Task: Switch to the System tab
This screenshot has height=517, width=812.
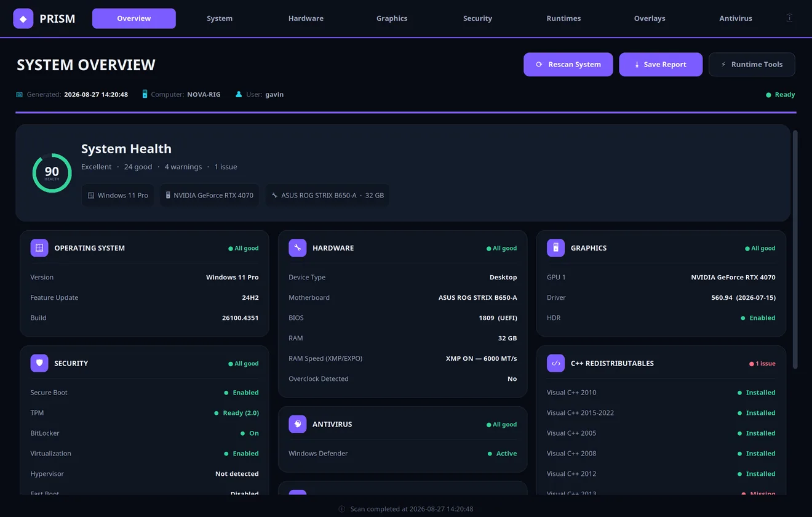Action: tap(220, 18)
